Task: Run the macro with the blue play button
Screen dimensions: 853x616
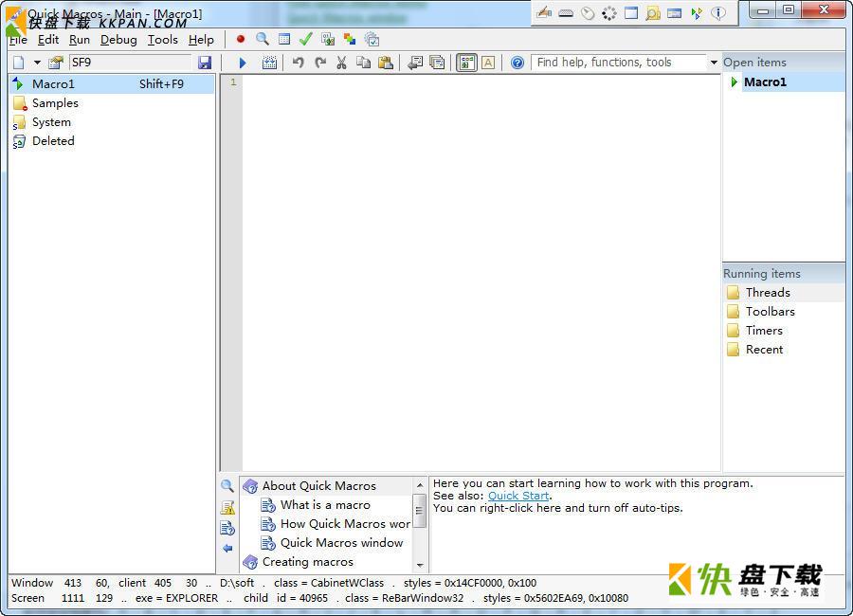Action: tap(243, 63)
